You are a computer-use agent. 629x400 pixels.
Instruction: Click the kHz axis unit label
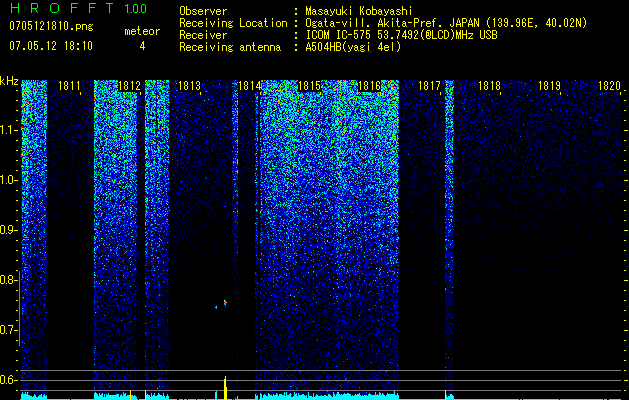click(x=9, y=81)
